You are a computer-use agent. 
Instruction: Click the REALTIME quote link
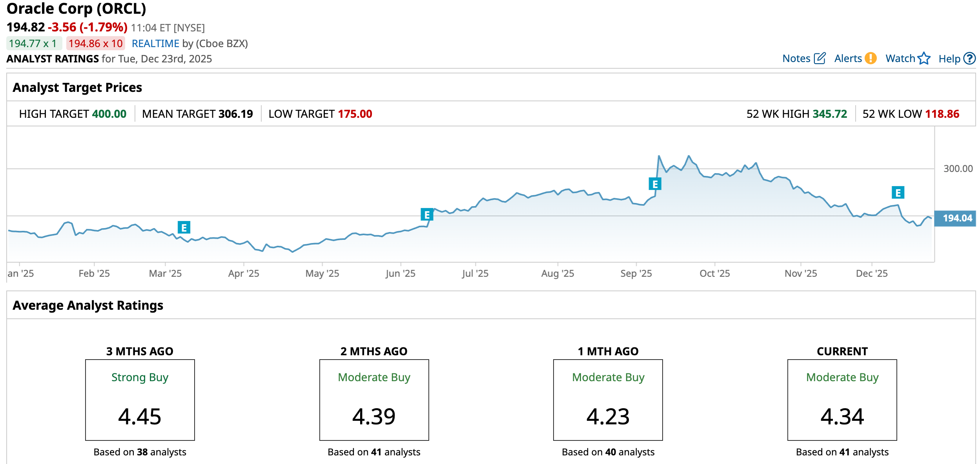click(155, 44)
